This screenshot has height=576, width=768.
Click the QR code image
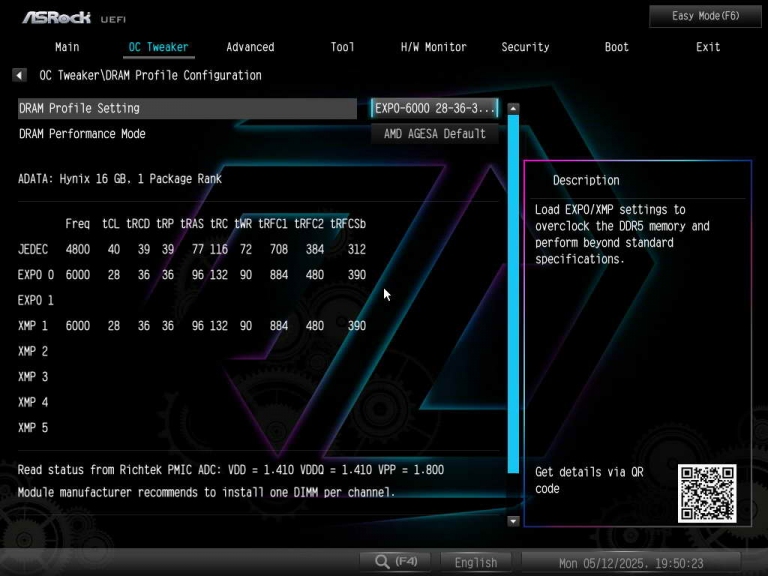coord(707,494)
